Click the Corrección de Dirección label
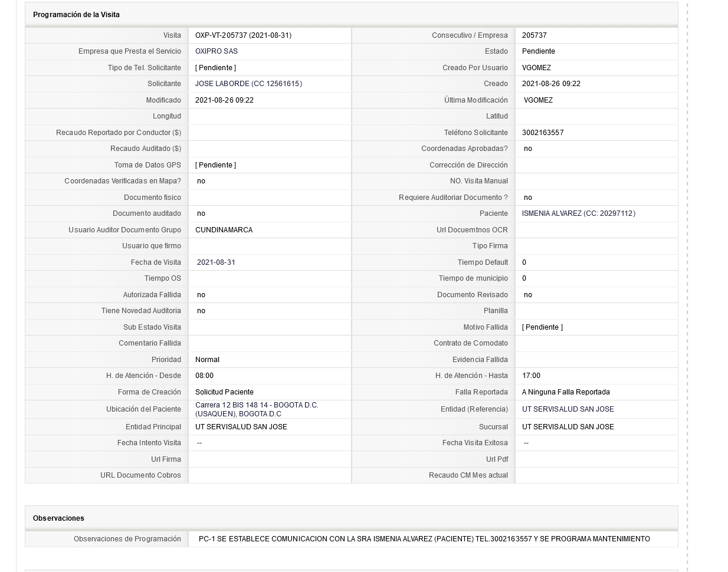Viewport: 728px width, 572px height. [x=468, y=165]
